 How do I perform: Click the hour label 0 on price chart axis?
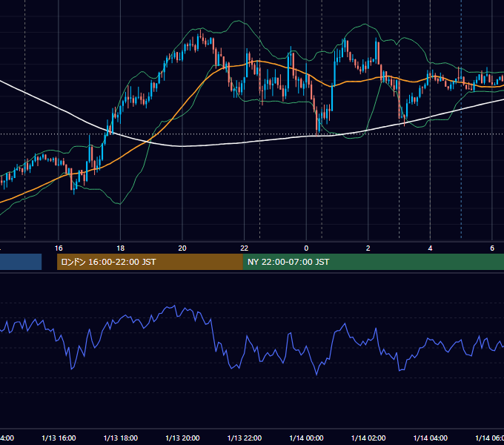pyautogui.click(x=306, y=248)
